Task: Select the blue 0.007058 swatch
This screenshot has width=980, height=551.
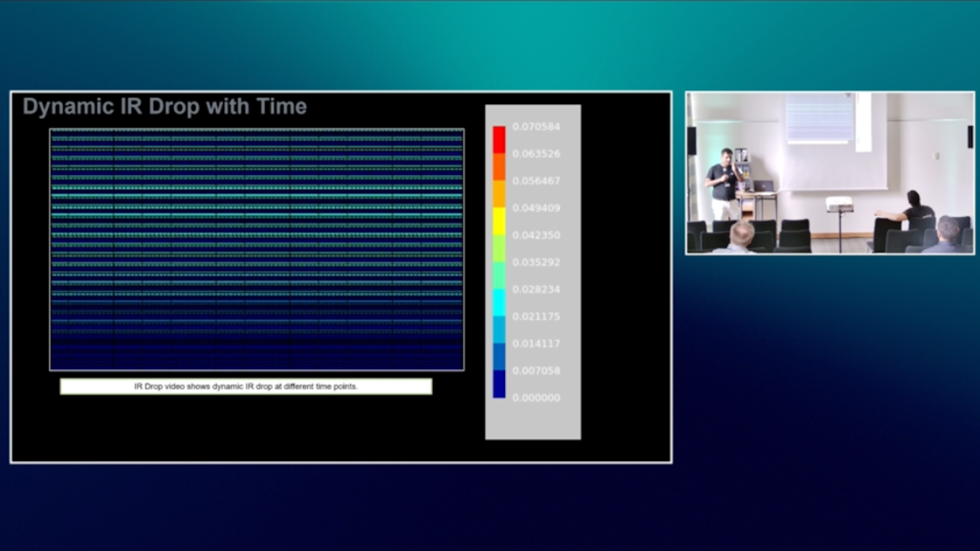Action: 498,379
